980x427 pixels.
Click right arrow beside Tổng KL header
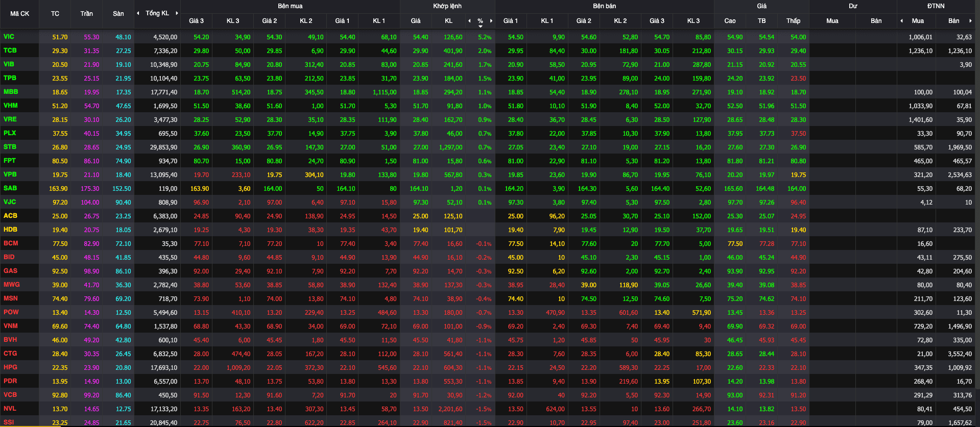pyautogui.click(x=177, y=13)
